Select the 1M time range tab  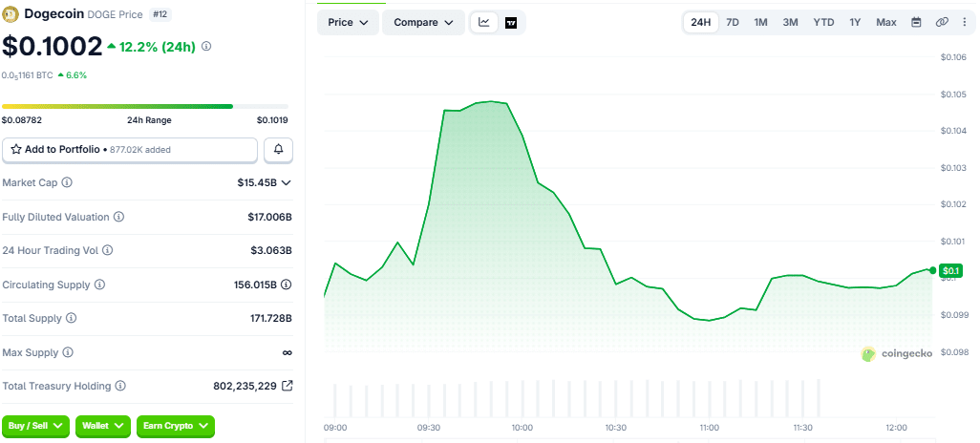coord(760,23)
